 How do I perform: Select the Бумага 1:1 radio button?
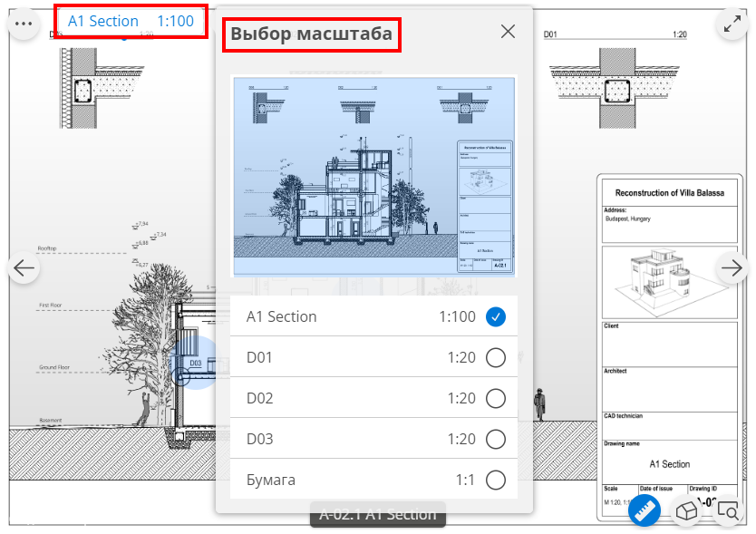coord(496,480)
